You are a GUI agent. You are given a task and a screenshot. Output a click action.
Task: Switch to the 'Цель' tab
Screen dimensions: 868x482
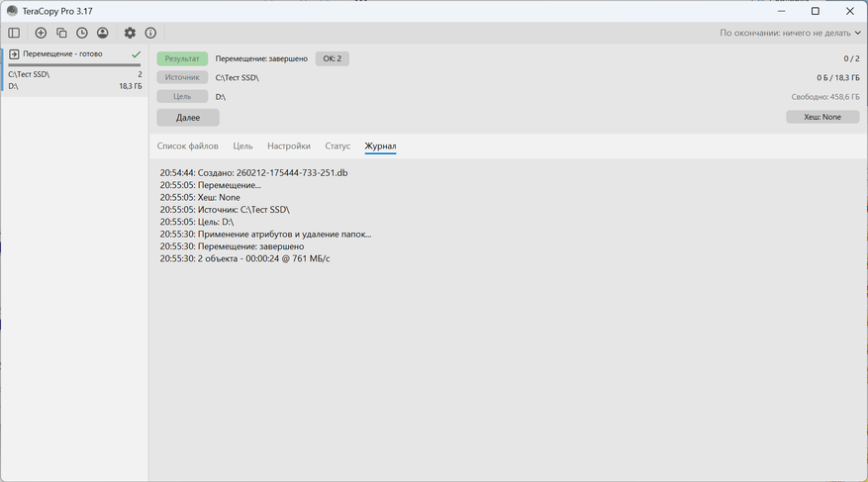[x=242, y=146]
